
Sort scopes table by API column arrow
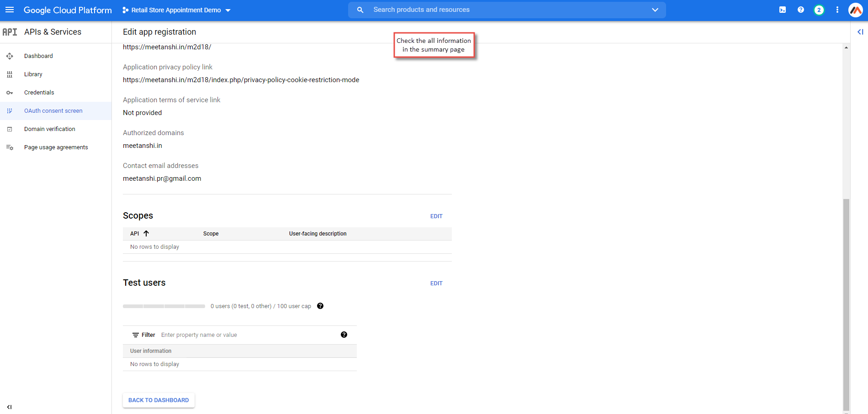click(x=146, y=233)
